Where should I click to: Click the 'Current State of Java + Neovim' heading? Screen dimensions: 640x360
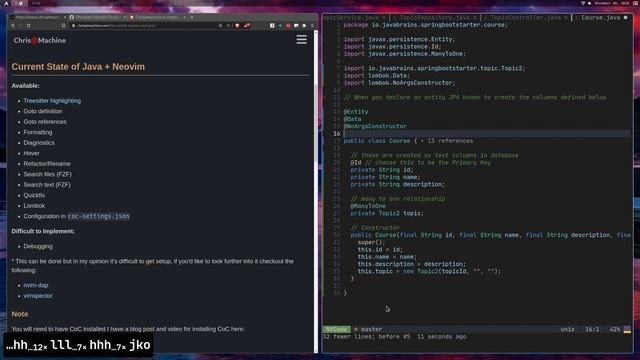78,67
